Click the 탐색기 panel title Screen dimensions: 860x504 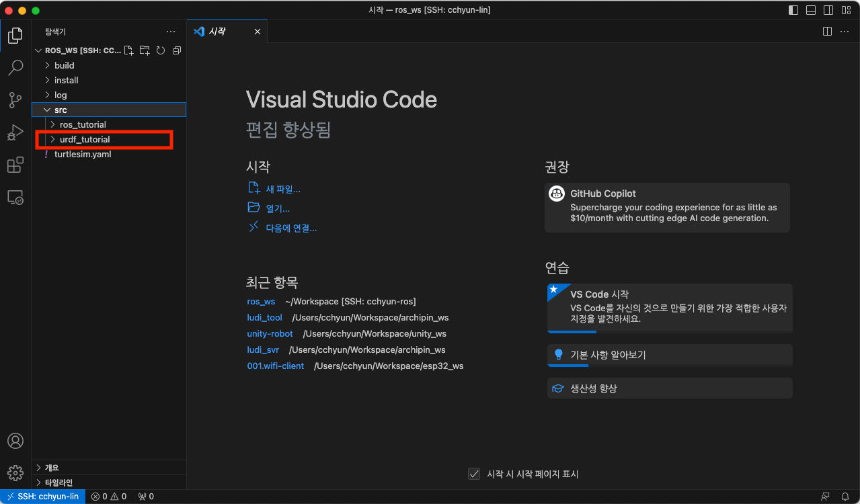click(x=55, y=32)
